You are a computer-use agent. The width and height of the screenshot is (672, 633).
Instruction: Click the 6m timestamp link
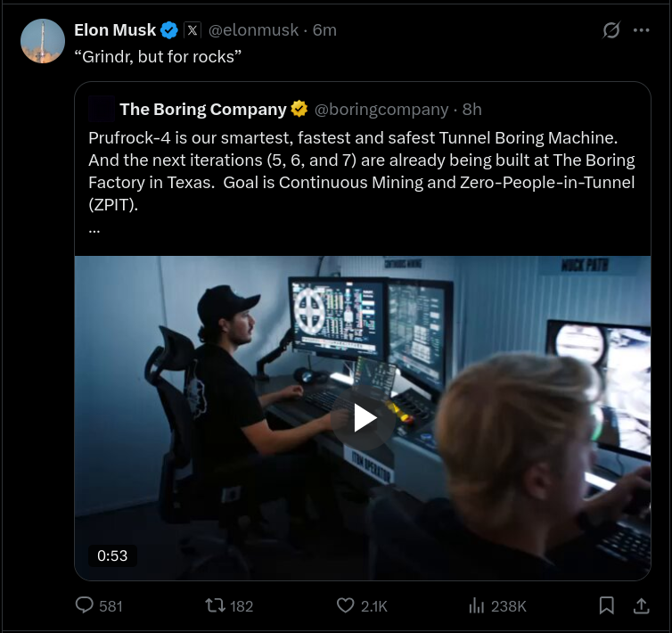point(324,30)
